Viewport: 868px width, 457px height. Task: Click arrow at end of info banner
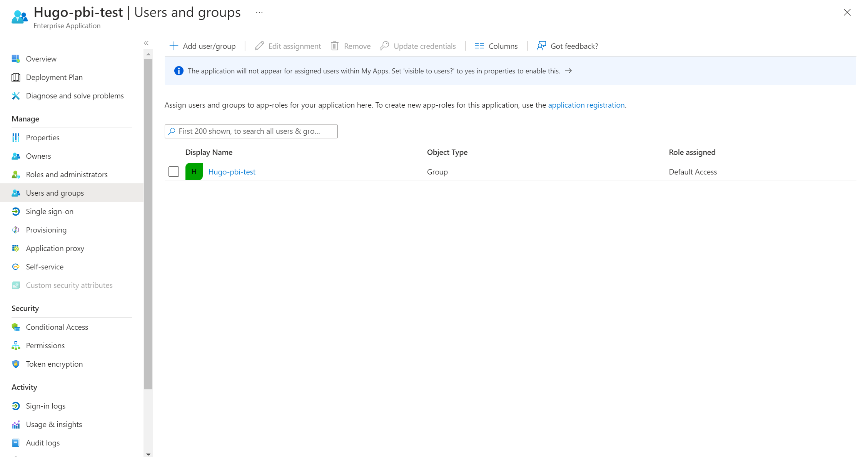point(568,71)
